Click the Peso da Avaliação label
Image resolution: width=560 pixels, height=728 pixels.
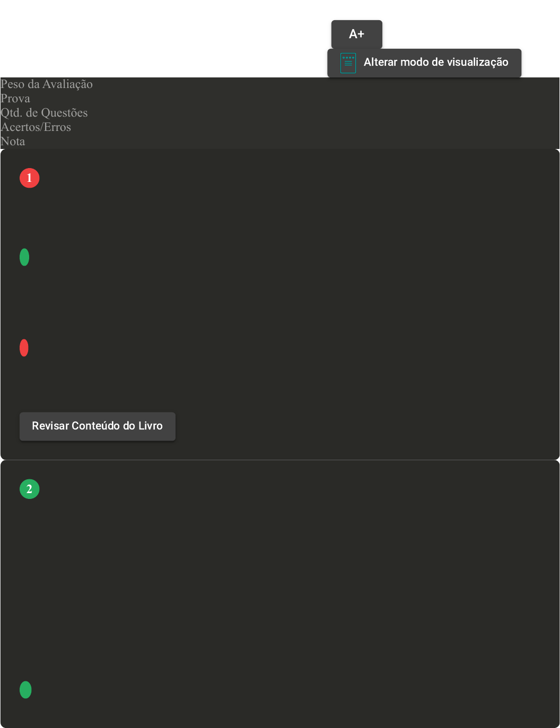(x=47, y=84)
